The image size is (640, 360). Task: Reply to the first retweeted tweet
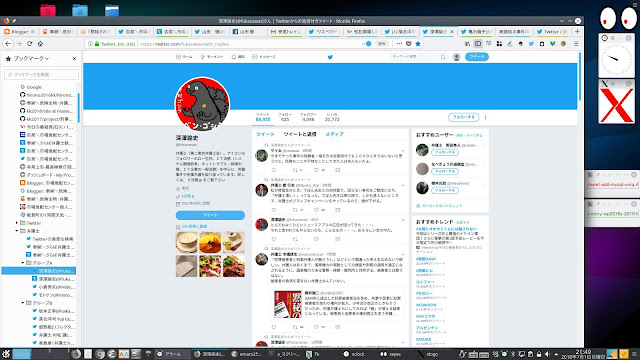pyautogui.click(x=273, y=170)
